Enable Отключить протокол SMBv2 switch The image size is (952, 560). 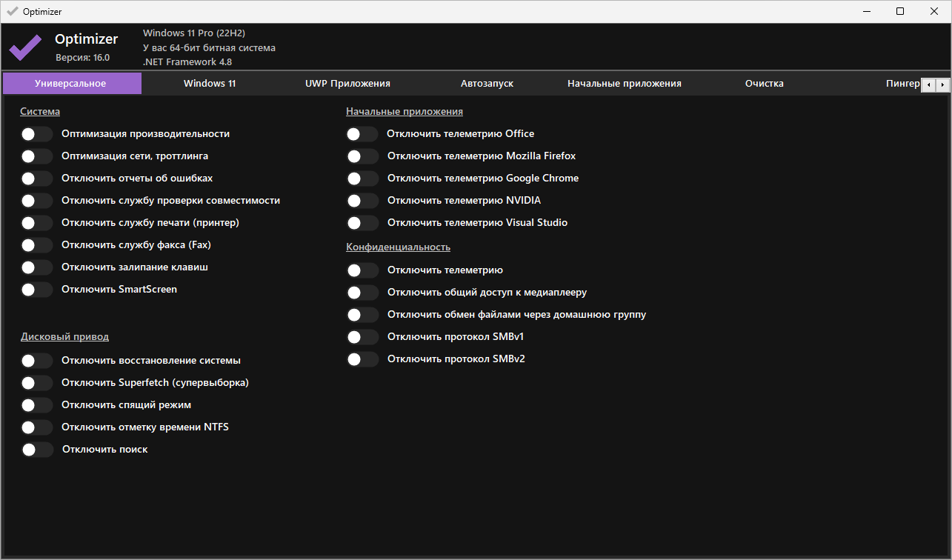click(362, 359)
